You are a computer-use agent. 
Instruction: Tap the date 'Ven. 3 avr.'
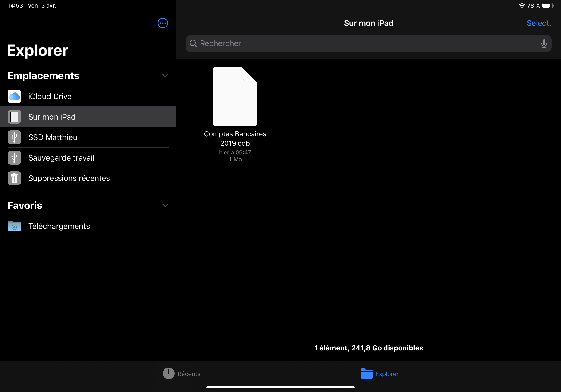[x=42, y=6]
